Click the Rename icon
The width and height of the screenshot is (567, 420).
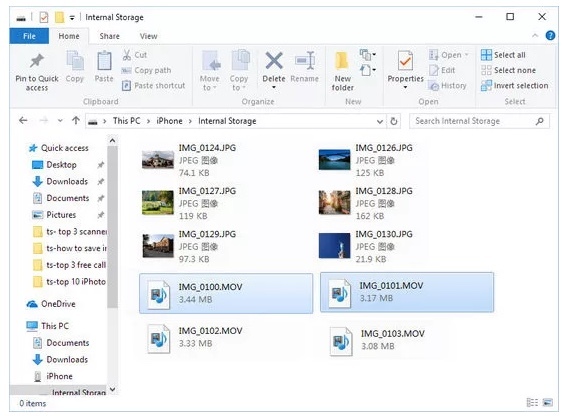coord(304,60)
